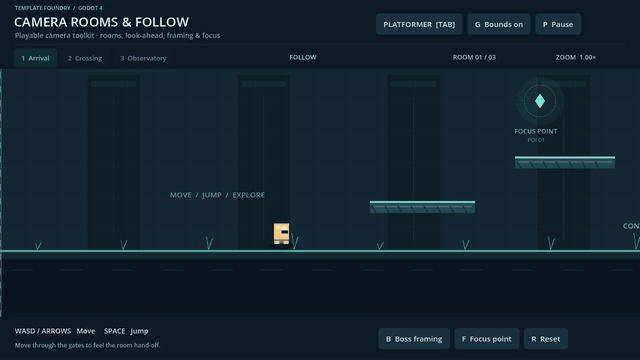The height and width of the screenshot is (360, 640).
Task: Toggle the G Bounds on button
Action: coord(499,24)
